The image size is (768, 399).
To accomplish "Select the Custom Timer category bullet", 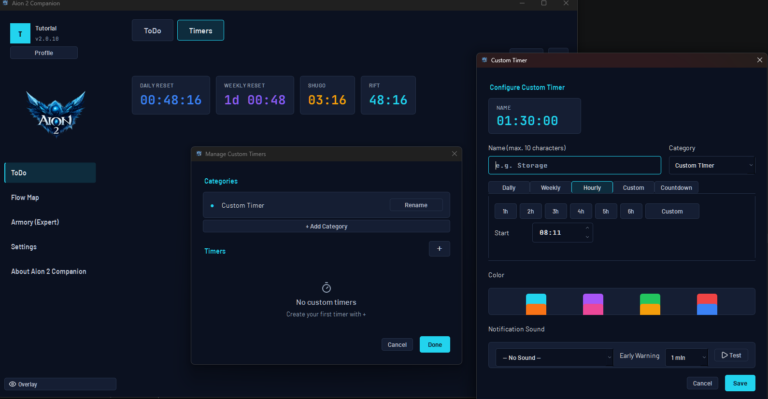I will pos(212,206).
